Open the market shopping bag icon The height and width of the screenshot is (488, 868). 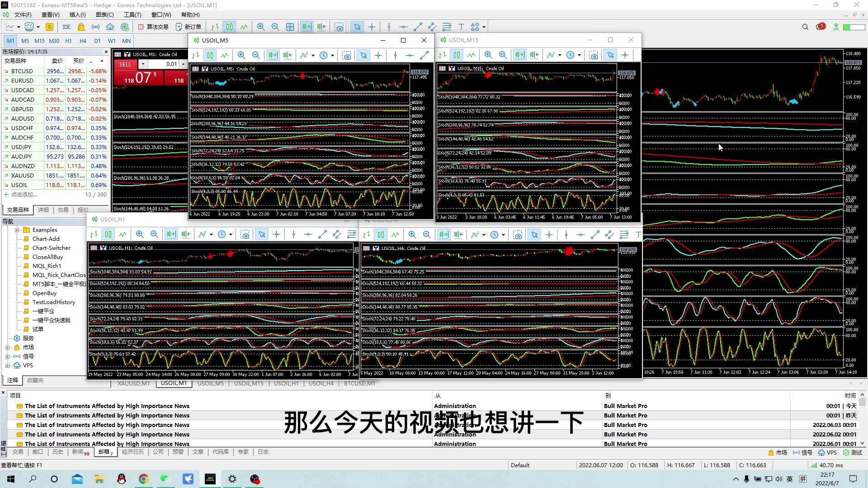81,27
